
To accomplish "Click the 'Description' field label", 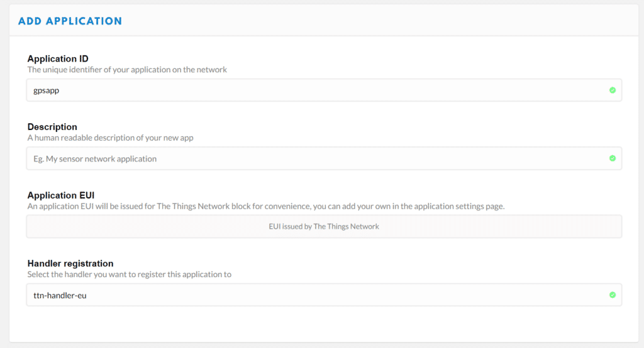I will click(x=52, y=127).
